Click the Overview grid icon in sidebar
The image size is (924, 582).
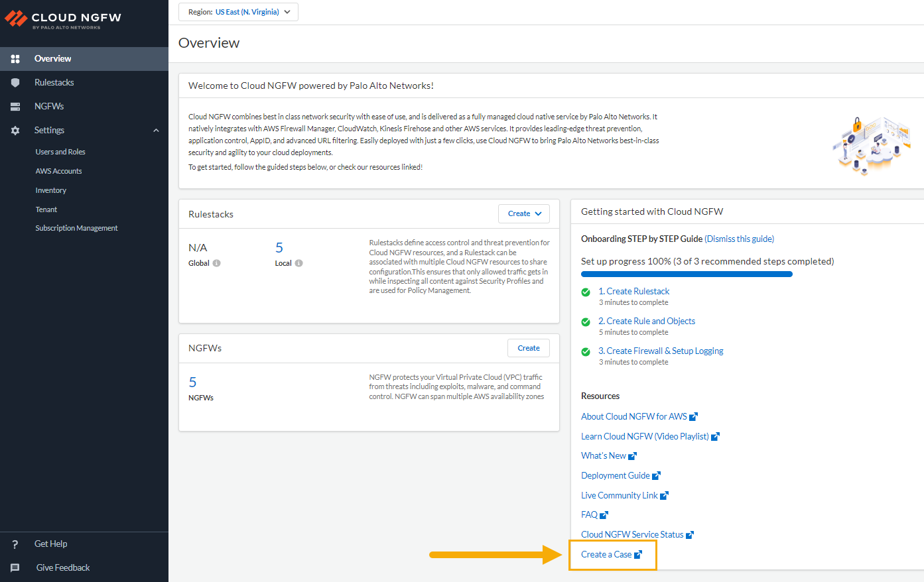15,59
